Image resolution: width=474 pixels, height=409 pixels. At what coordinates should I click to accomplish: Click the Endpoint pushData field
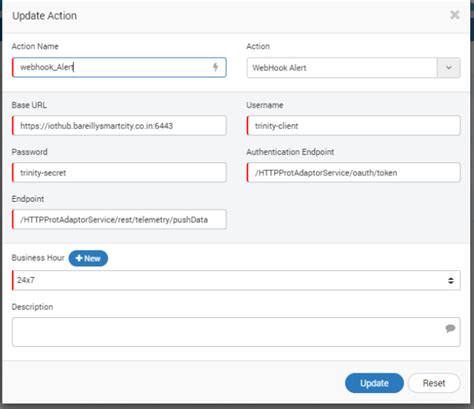[x=119, y=219]
